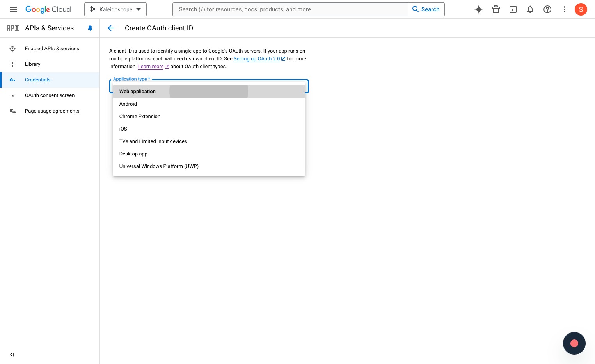
Task: Open the notifications bell
Action: [530, 9]
